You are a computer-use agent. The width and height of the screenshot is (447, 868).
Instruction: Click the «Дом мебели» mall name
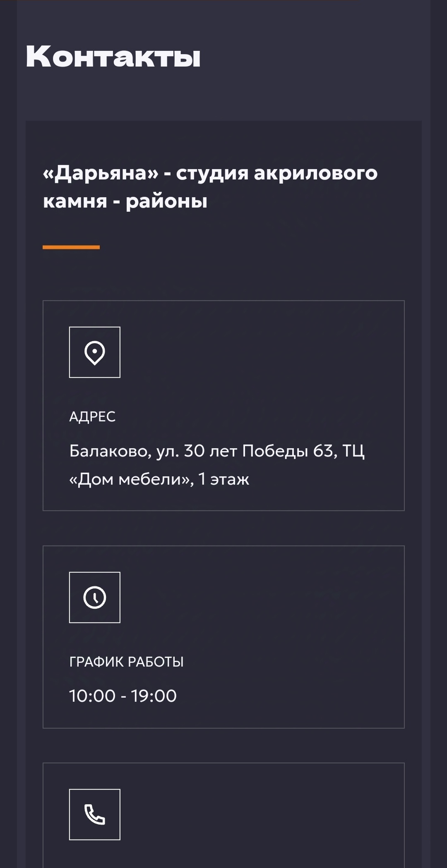click(131, 479)
